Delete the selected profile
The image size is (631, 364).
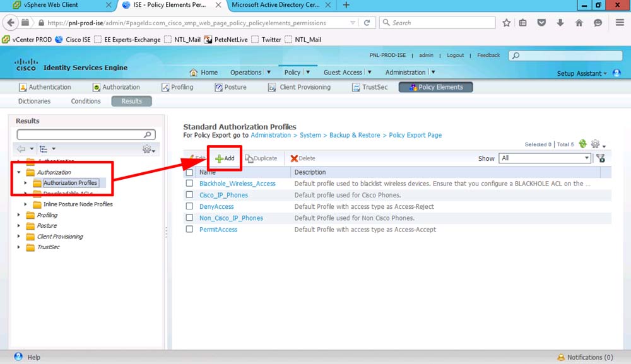coord(303,158)
